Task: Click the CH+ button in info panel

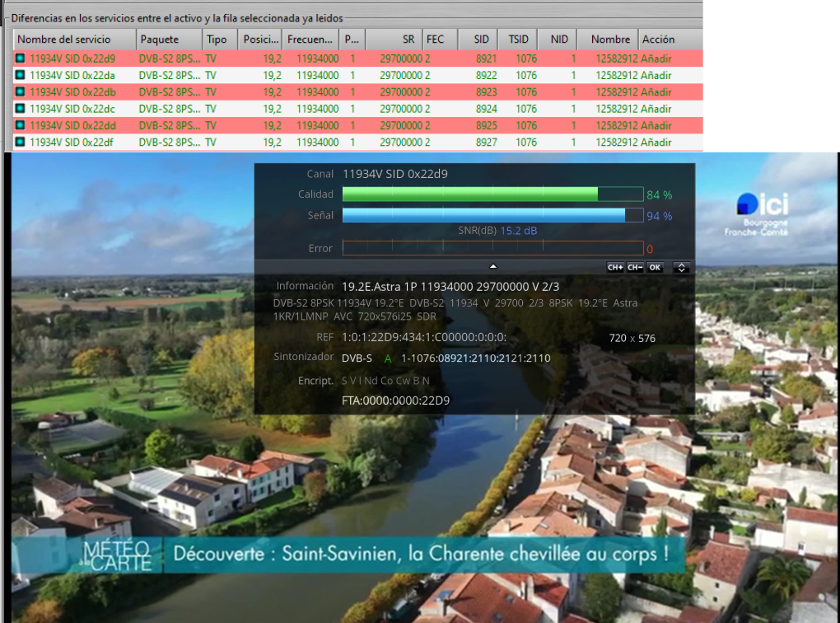Action: click(x=615, y=268)
